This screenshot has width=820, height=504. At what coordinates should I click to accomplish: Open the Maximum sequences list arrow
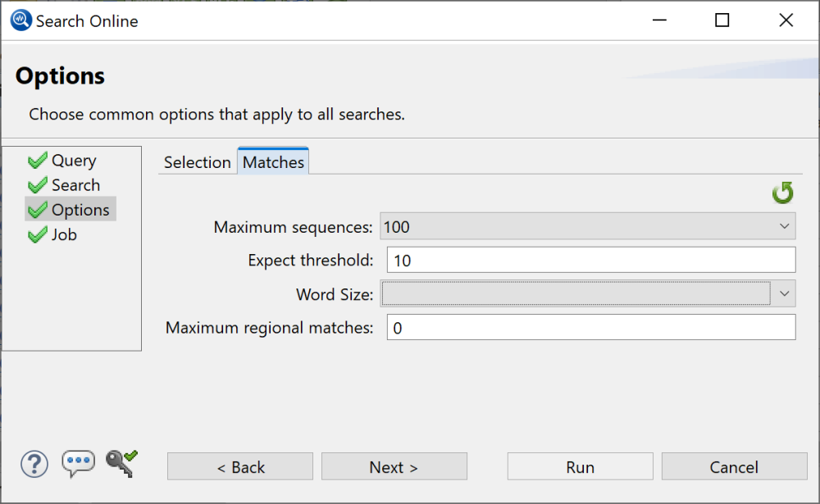click(785, 226)
